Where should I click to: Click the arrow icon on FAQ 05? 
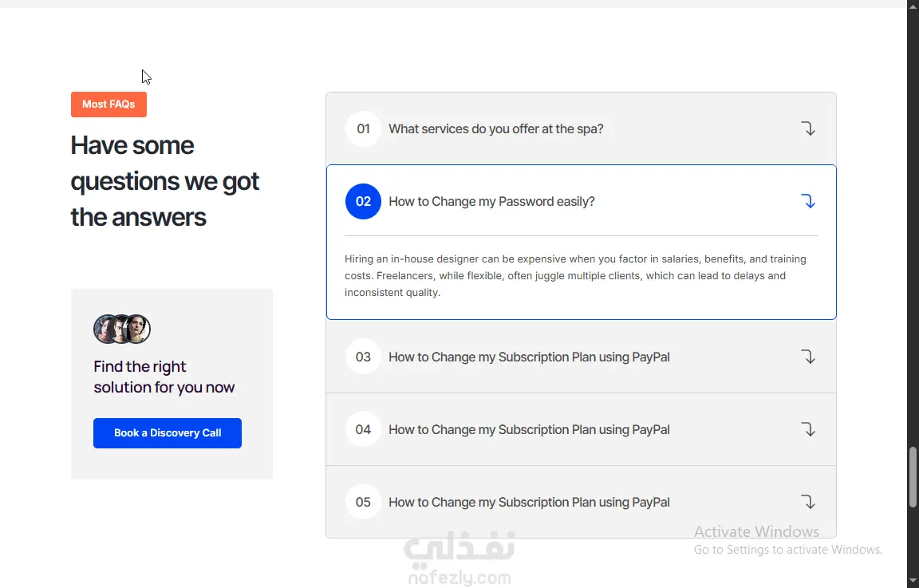coord(808,502)
